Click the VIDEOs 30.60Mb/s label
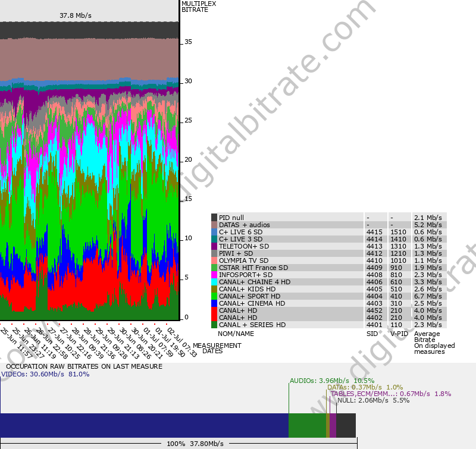 click(x=45, y=374)
